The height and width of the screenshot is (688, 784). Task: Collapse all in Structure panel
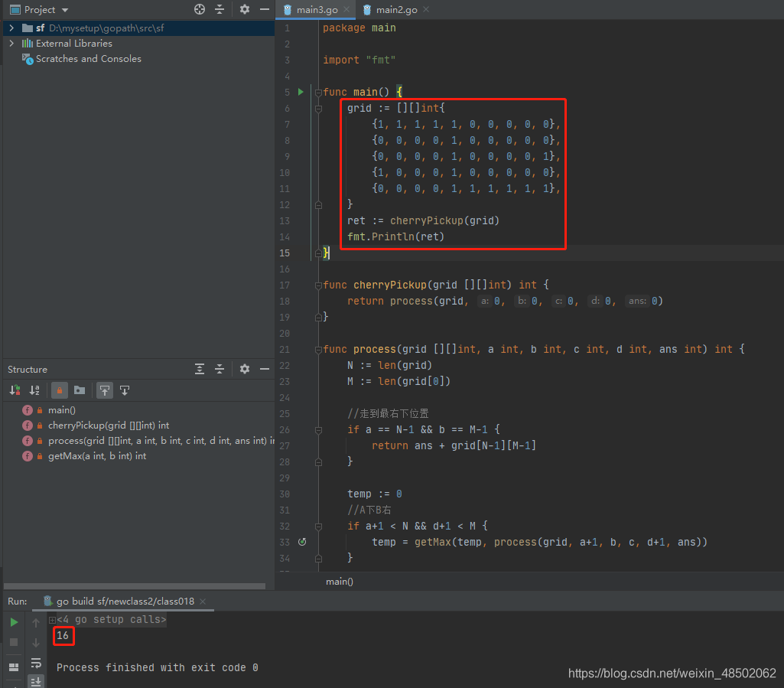(x=220, y=370)
